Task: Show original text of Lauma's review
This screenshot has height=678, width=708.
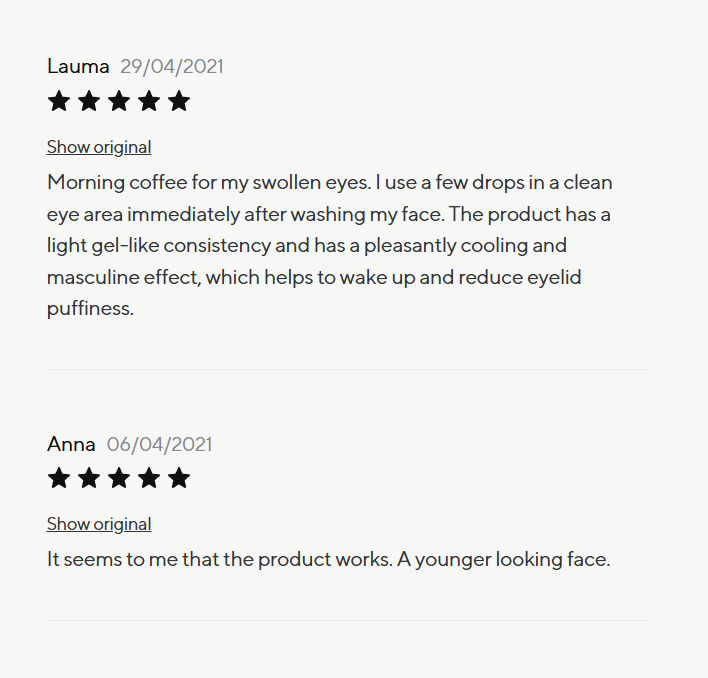Action: (99, 147)
